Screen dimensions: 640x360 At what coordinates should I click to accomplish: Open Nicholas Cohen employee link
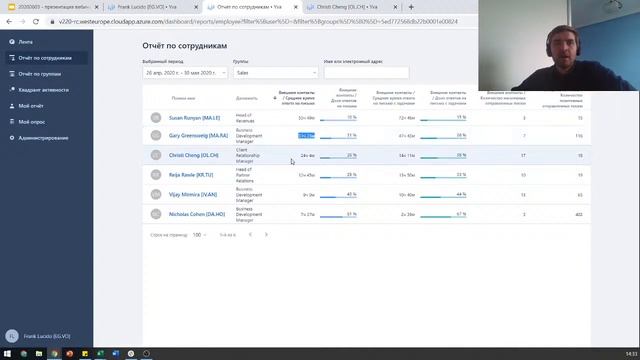click(197, 214)
